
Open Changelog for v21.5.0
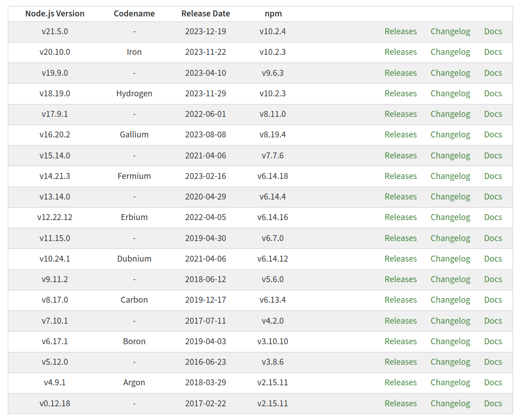click(450, 31)
